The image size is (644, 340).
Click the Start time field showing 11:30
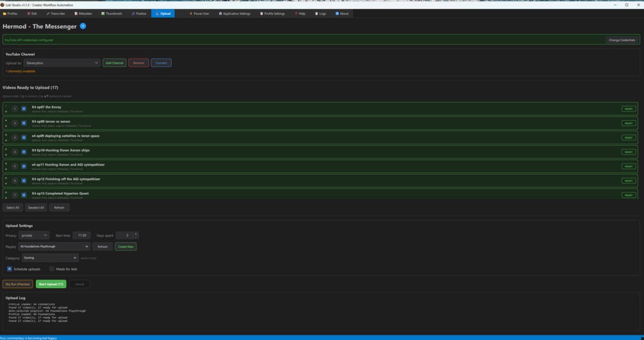point(82,235)
